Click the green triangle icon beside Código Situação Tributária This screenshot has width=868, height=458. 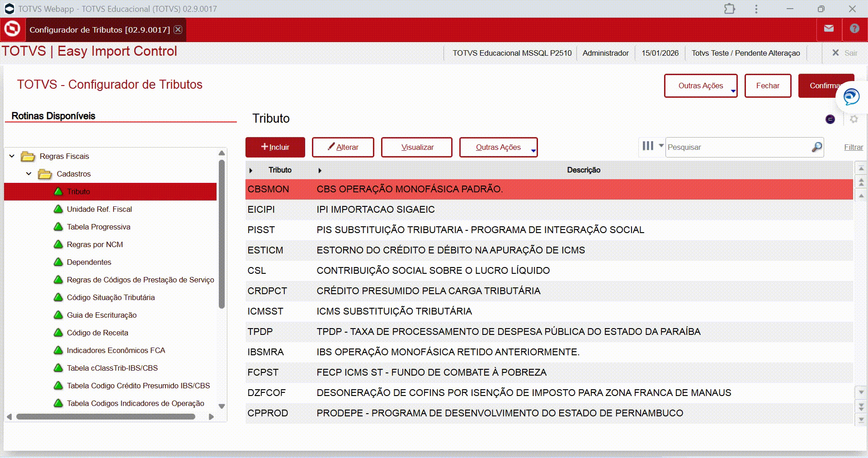tap(58, 297)
